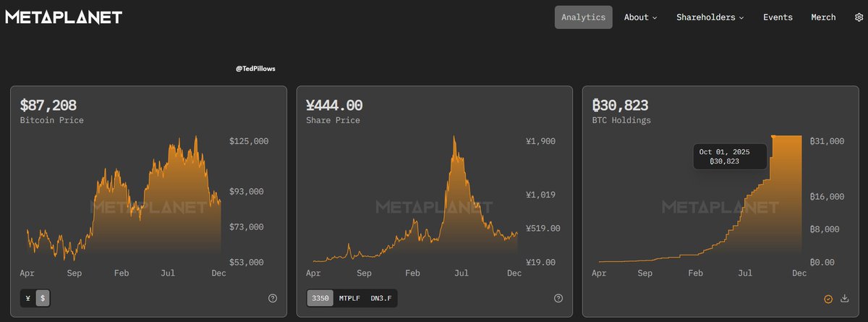Image resolution: width=868 pixels, height=322 pixels.
Task: Click the $73,000 axis label
Action: pyautogui.click(x=246, y=227)
